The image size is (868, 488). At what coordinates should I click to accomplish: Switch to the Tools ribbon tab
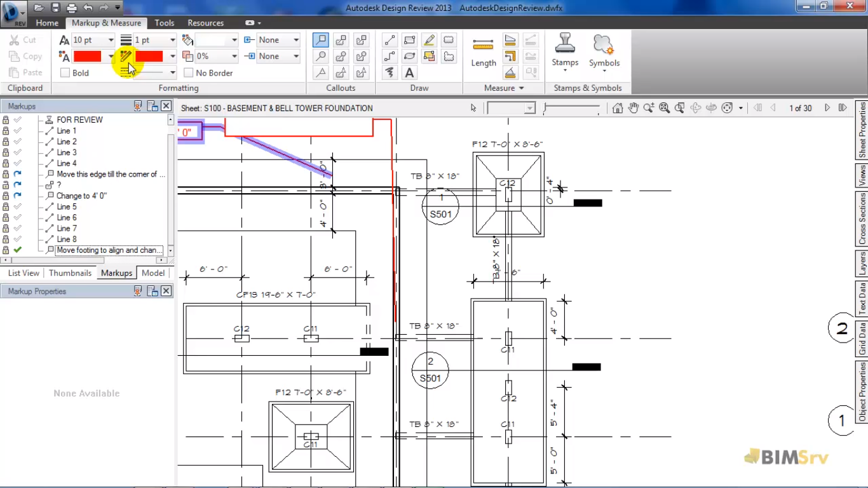164,23
